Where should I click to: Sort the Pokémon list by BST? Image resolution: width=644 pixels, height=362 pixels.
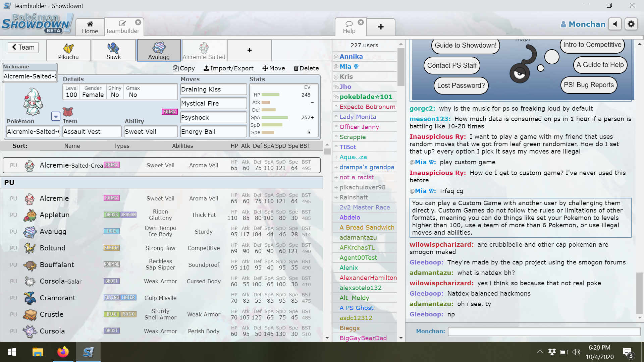(305, 146)
